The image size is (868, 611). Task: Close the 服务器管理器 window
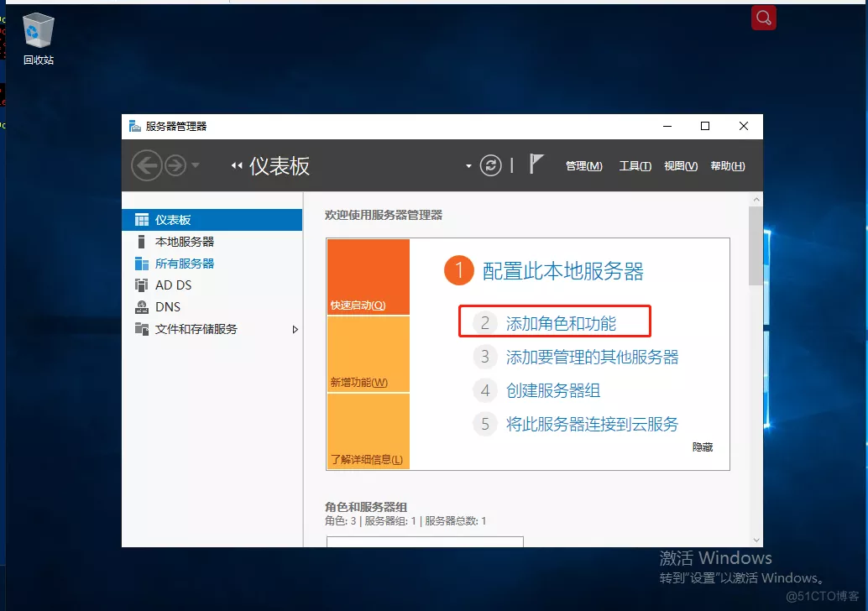pyautogui.click(x=744, y=126)
